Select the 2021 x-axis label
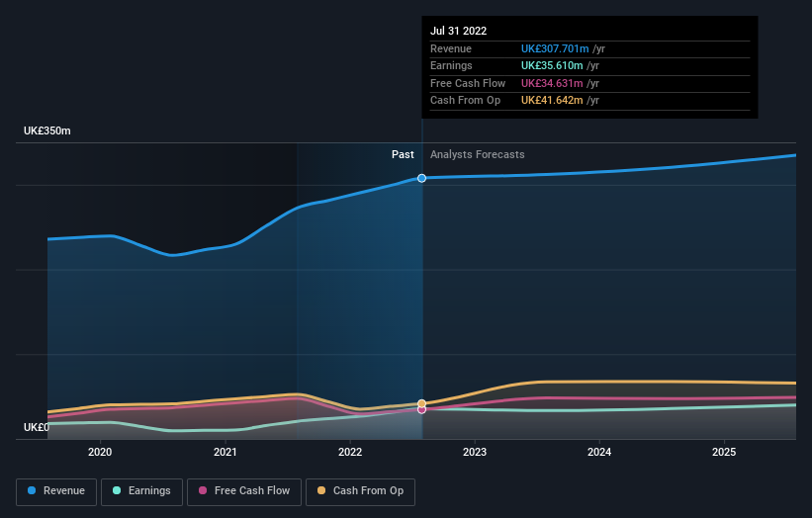The width and height of the screenshot is (812, 518). pos(226,453)
